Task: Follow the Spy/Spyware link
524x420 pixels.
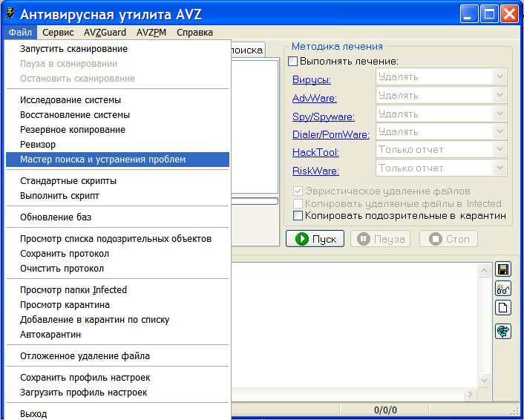Action: tap(324, 117)
